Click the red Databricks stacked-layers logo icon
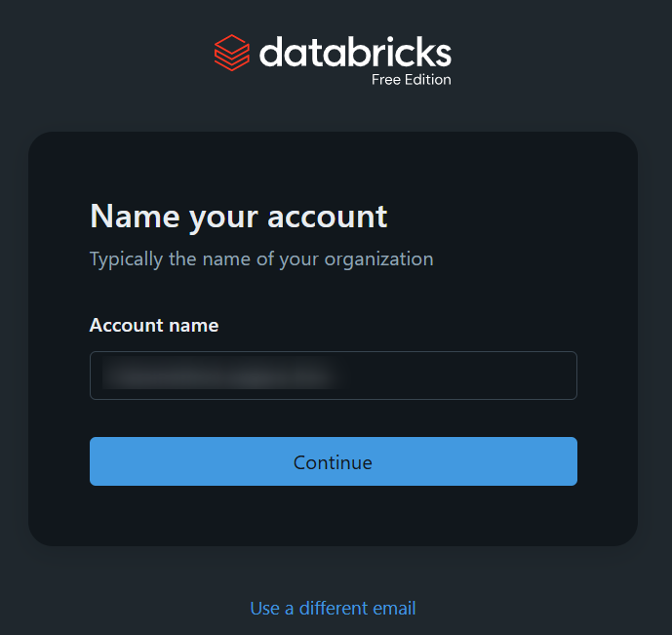Image resolution: width=672 pixels, height=635 pixels. [232, 53]
